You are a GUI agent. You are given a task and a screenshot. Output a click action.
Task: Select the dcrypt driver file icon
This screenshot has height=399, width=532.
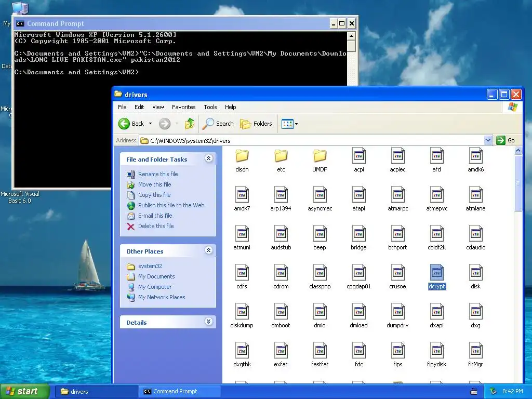(436, 272)
